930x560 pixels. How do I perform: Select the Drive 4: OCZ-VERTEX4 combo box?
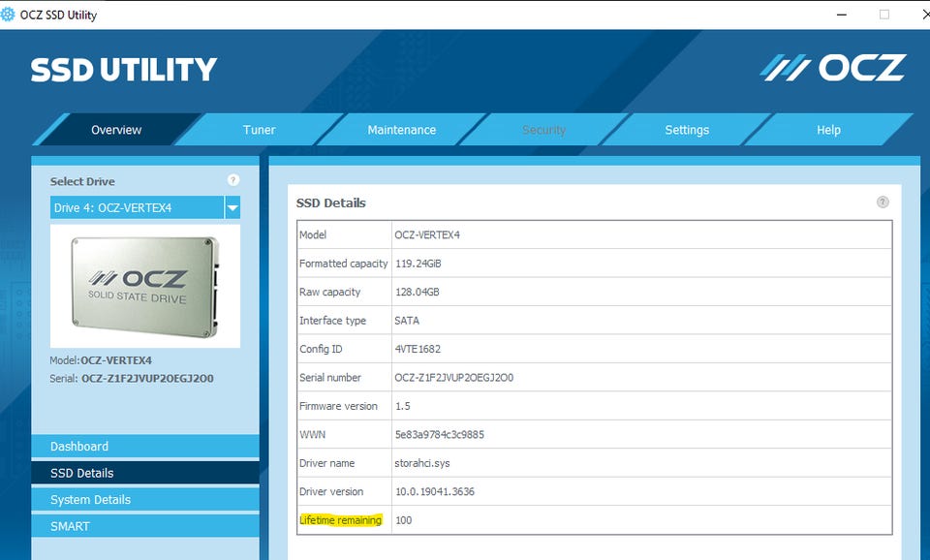coord(144,207)
